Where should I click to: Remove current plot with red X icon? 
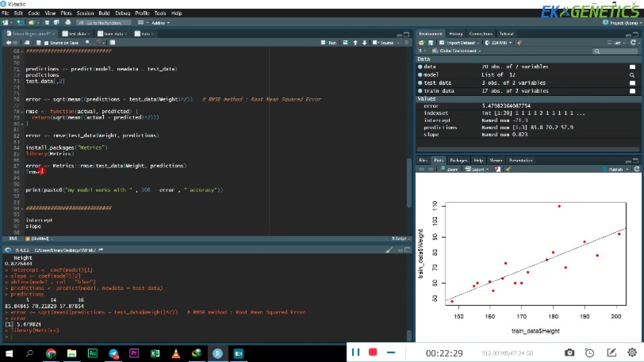pos(497,169)
